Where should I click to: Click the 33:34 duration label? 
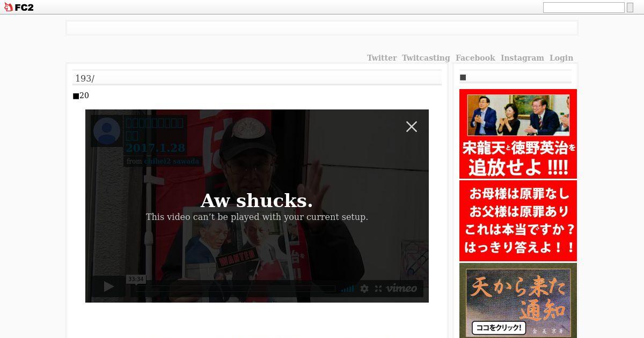(136, 279)
